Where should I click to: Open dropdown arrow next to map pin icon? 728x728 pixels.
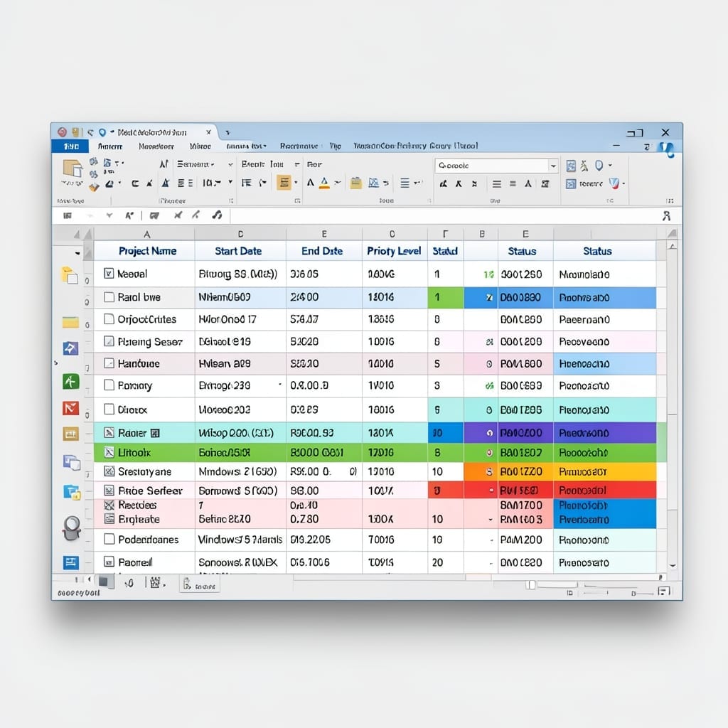pos(610,165)
